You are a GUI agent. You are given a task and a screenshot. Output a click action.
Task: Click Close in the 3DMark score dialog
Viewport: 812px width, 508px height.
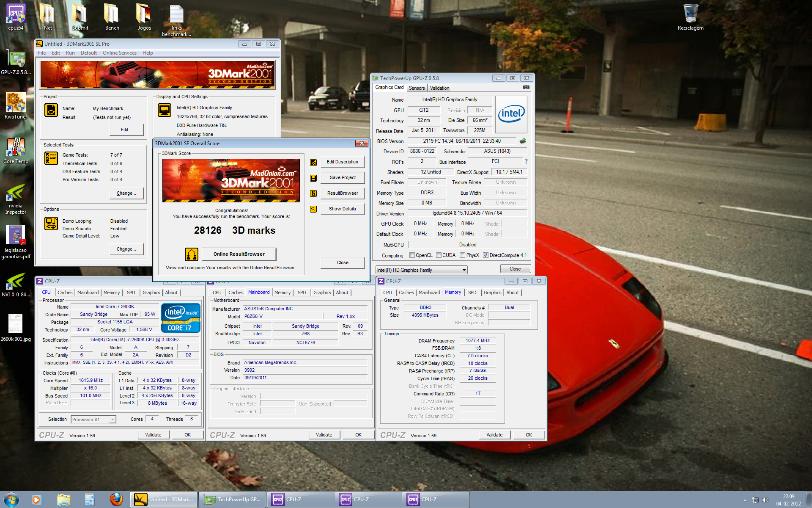coord(343,262)
